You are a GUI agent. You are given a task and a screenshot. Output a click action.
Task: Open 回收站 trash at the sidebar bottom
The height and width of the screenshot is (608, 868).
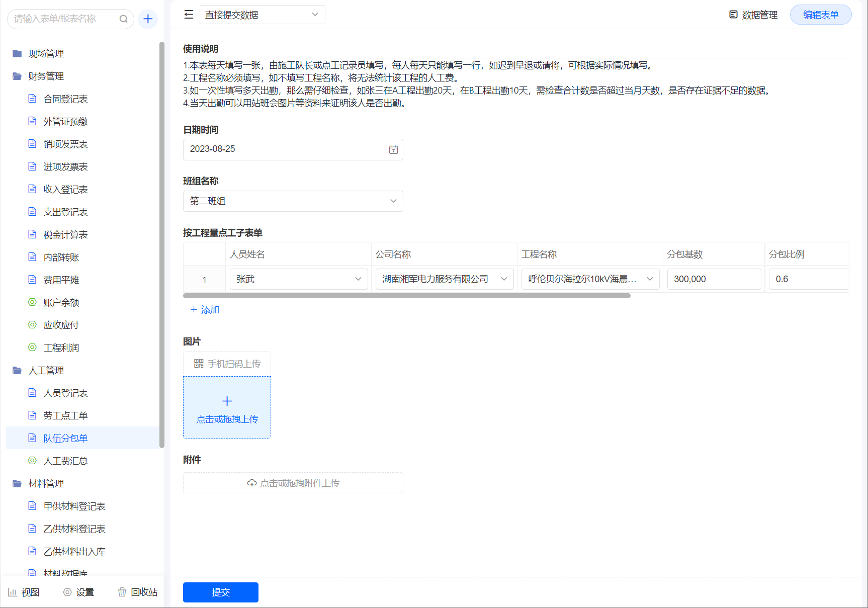point(138,592)
